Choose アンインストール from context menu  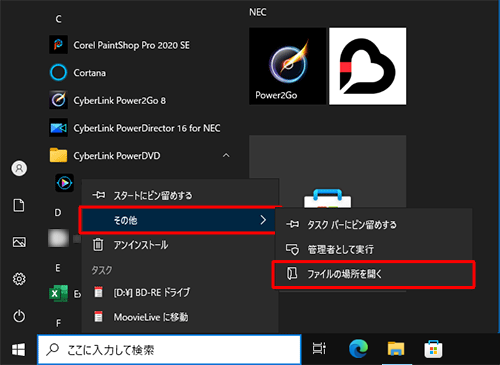click(180, 245)
